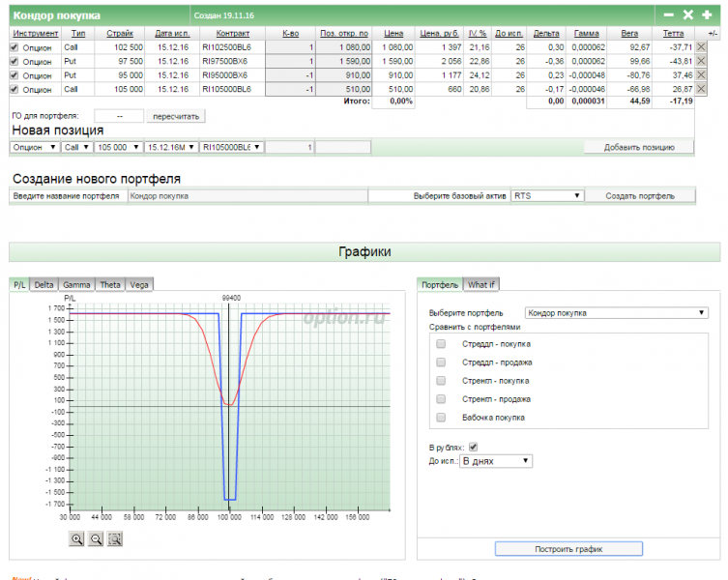Viewport: 728px width, 580px height.
Task: Sort the table by Страйк column header
Action: pyautogui.click(x=120, y=33)
